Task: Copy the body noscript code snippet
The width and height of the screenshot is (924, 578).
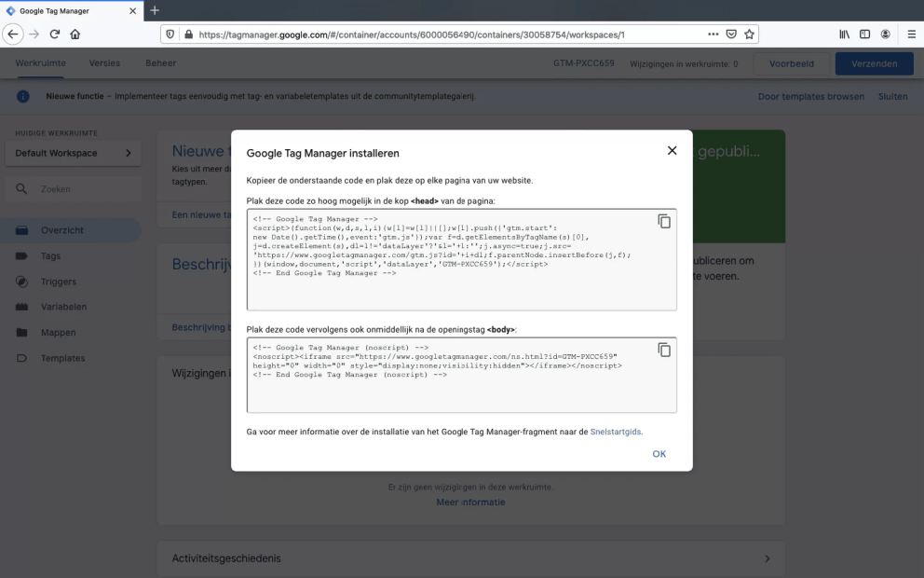Action: pos(664,350)
